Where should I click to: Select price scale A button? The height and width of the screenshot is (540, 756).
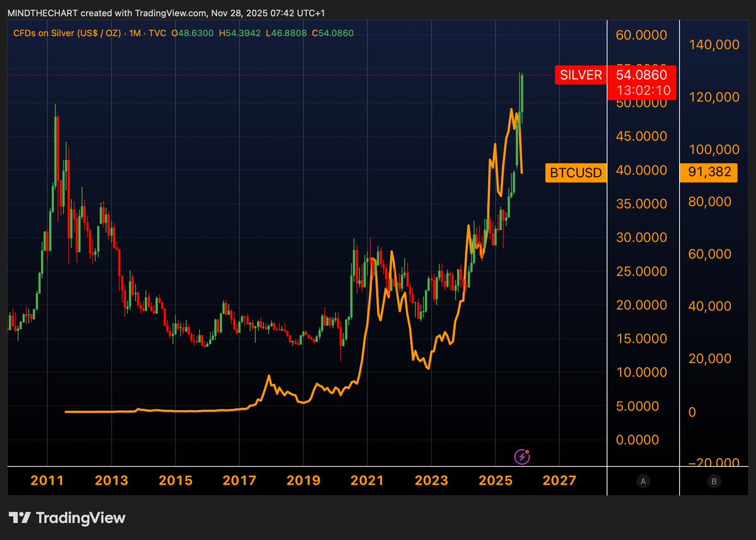click(x=643, y=481)
